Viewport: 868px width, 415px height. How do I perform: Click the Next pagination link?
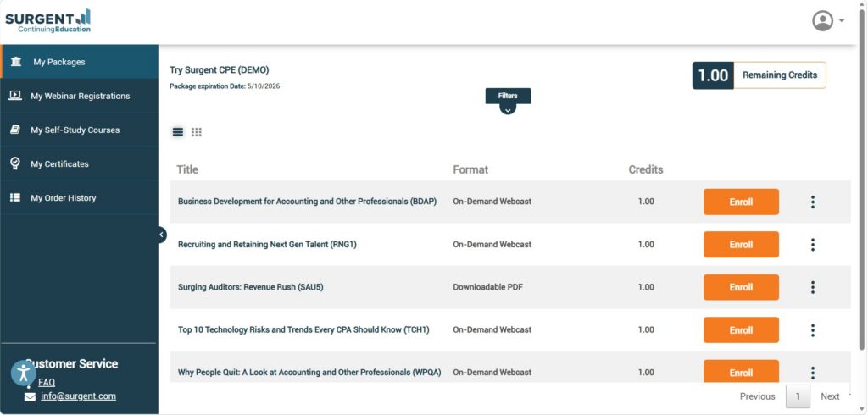[x=830, y=396]
